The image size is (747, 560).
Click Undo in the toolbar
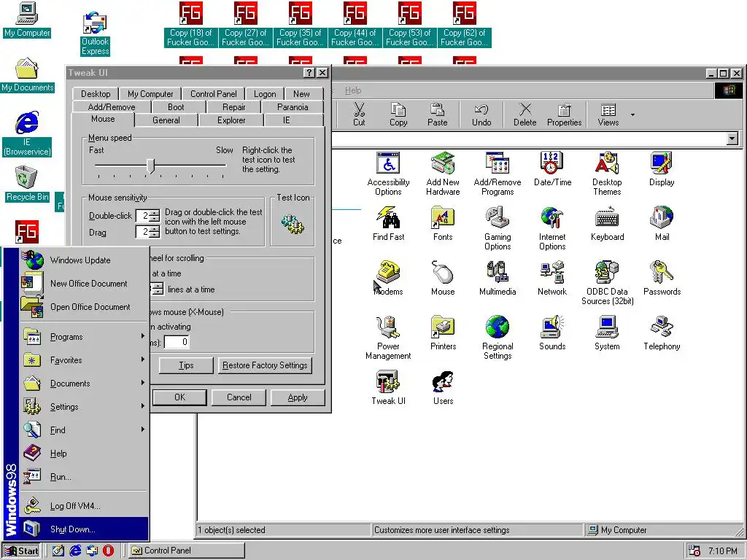coord(481,114)
